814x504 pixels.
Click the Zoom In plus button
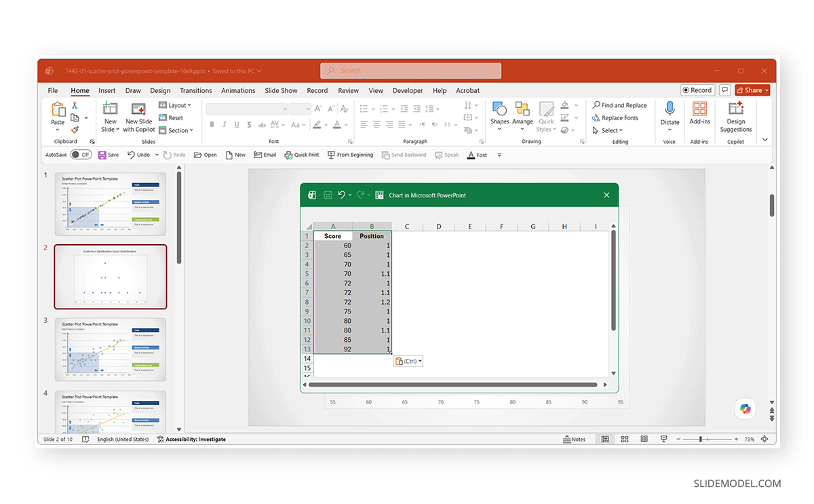[737, 439]
